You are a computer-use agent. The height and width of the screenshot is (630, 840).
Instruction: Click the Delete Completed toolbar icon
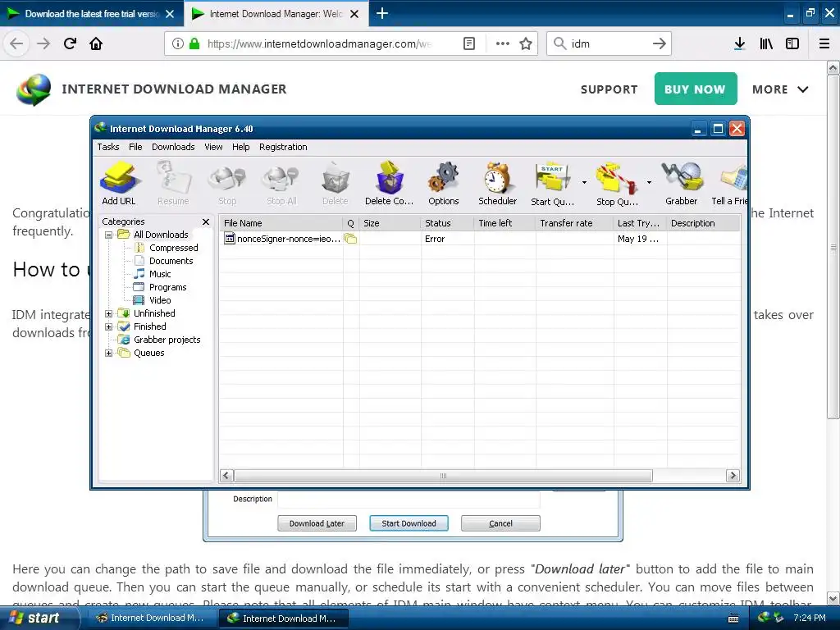point(390,183)
